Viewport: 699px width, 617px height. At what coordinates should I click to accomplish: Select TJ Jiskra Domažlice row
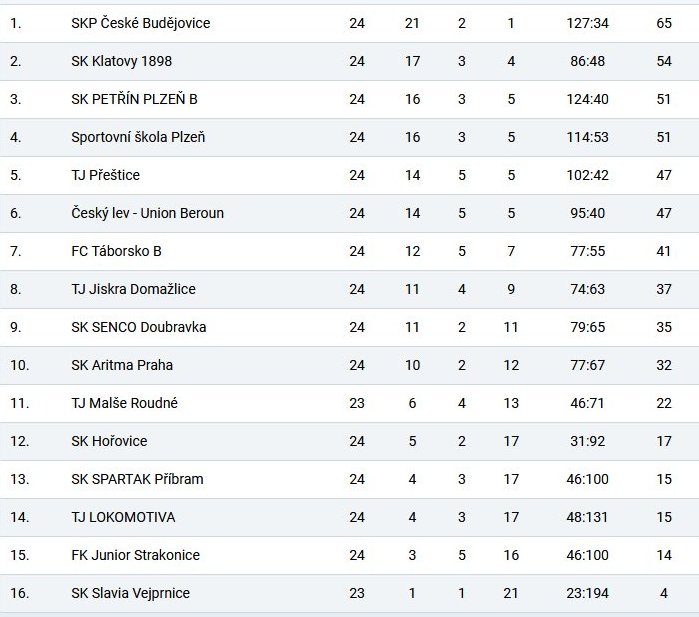click(350, 289)
